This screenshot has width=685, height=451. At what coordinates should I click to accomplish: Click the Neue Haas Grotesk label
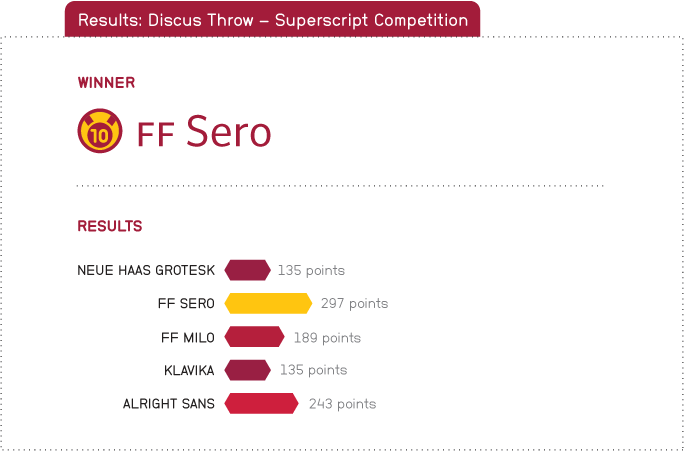[146, 271]
